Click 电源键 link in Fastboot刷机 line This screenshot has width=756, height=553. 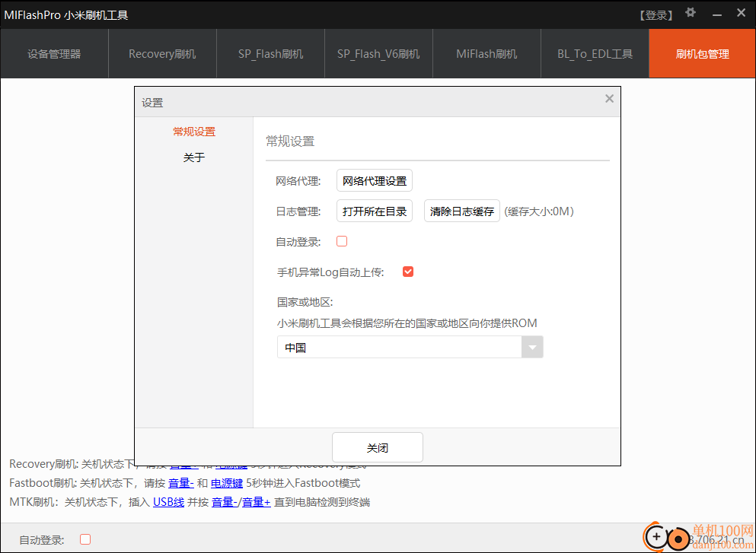[227, 483]
